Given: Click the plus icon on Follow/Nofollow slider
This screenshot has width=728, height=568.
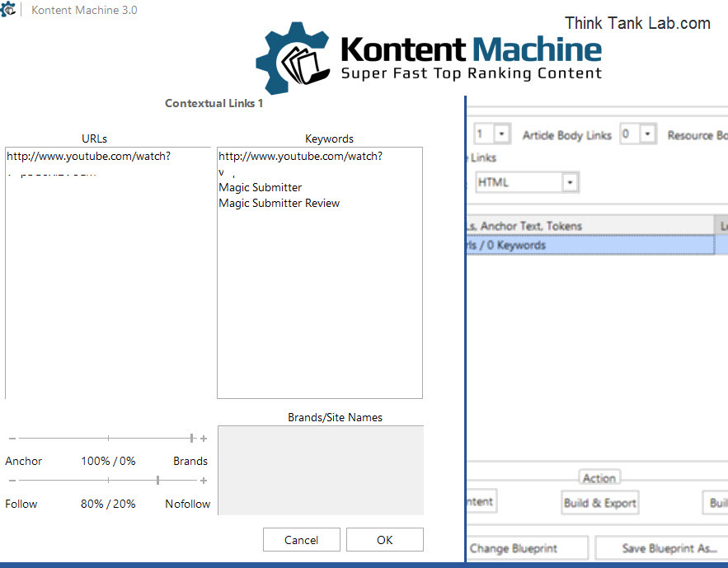Looking at the screenshot, I should (x=204, y=481).
